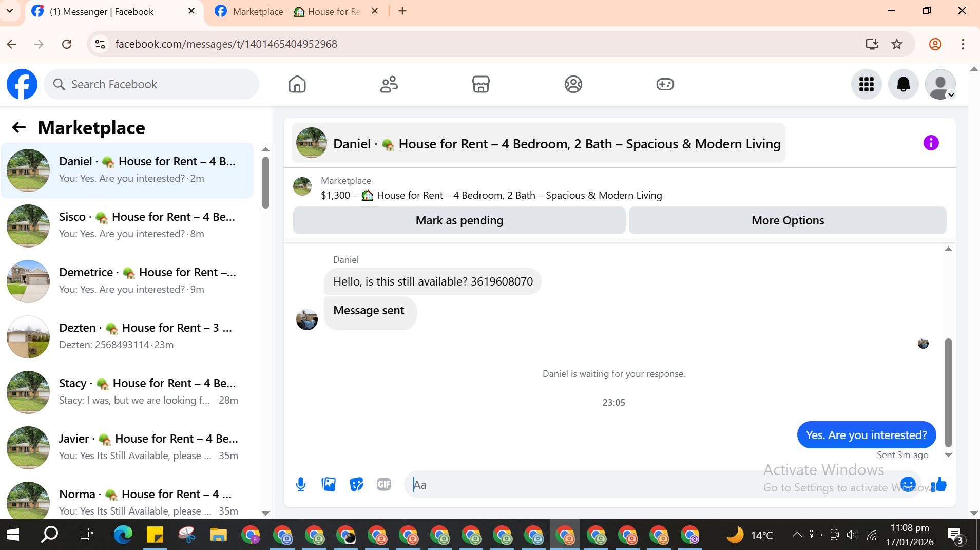Open Daniel listing header in chat
Screen dimensions: 980x550
(539, 143)
